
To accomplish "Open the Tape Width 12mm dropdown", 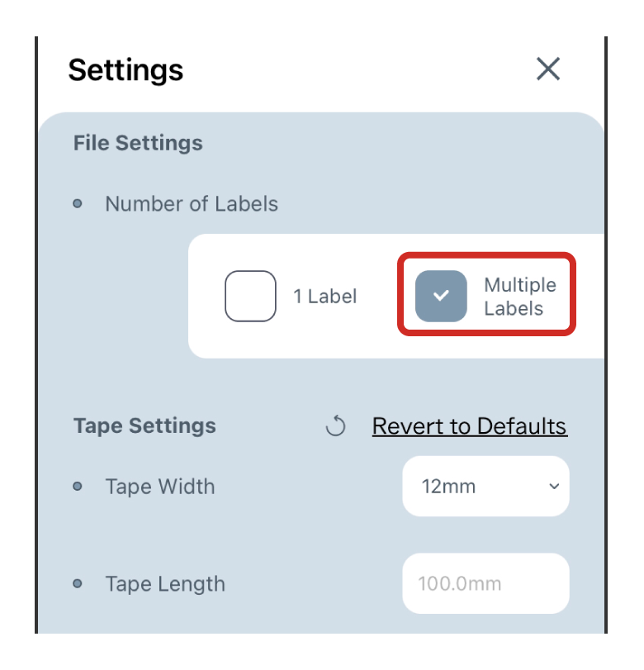I will pyautogui.click(x=485, y=487).
